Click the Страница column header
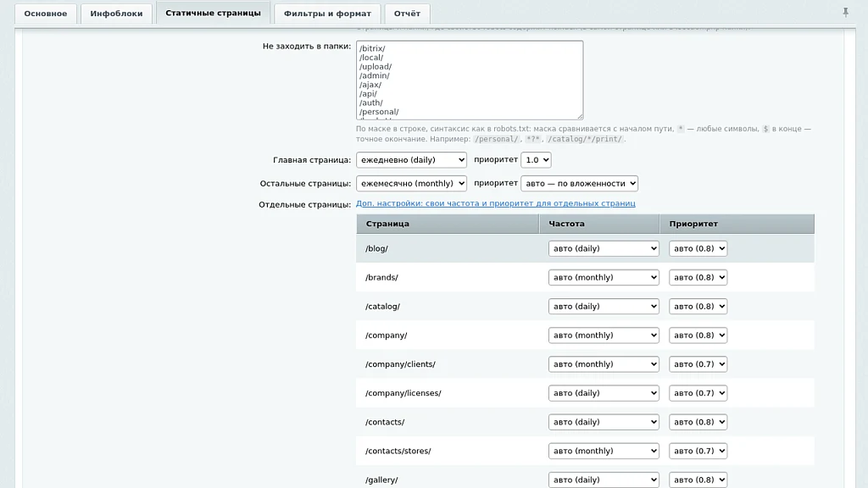The height and width of the screenshot is (488, 868). (448, 224)
